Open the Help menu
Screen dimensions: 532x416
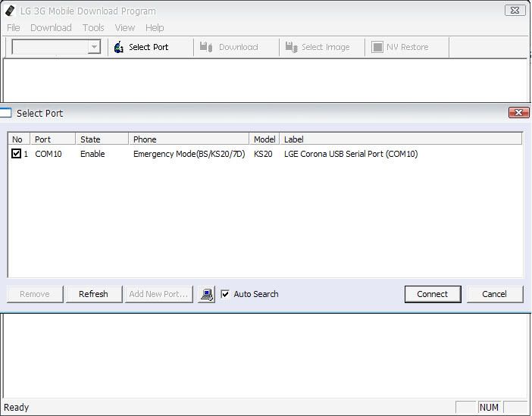(x=155, y=28)
